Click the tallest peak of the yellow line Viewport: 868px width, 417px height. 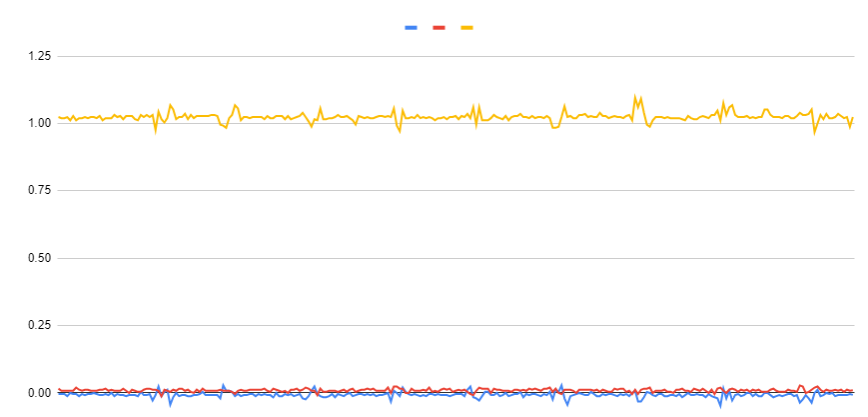[635, 96]
